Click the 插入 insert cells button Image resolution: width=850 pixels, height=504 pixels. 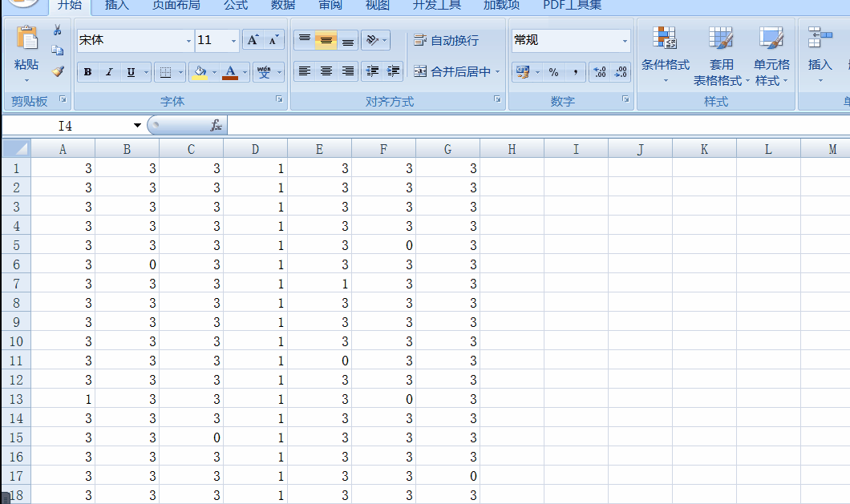820,55
